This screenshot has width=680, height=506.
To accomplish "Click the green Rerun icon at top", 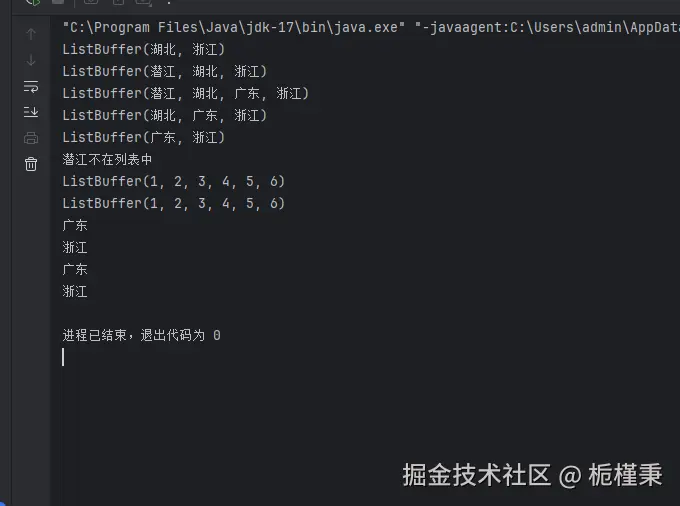I will (x=33, y=2).
